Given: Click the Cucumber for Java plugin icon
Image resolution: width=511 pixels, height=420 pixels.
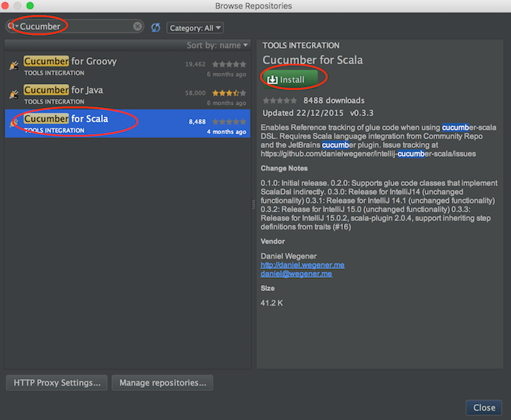Looking at the screenshot, I should [14, 94].
